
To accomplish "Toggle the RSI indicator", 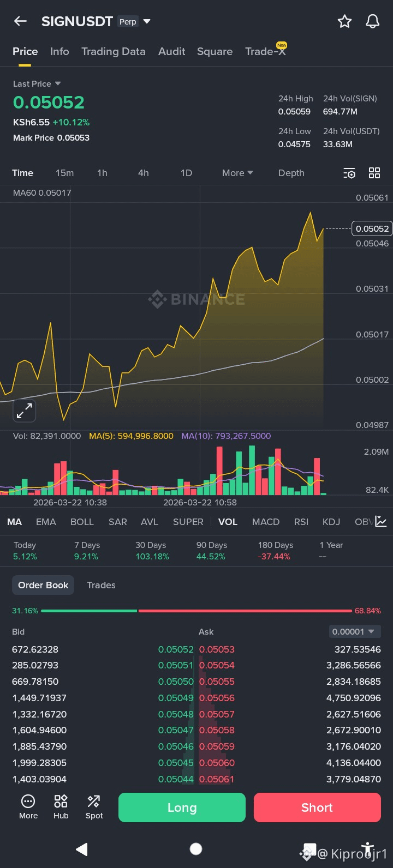I will point(301,522).
